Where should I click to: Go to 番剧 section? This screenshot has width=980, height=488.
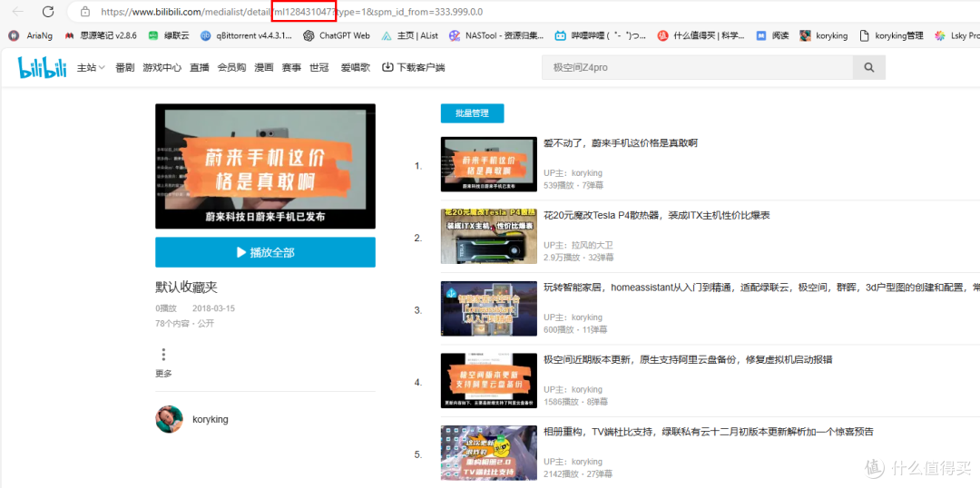(x=125, y=67)
